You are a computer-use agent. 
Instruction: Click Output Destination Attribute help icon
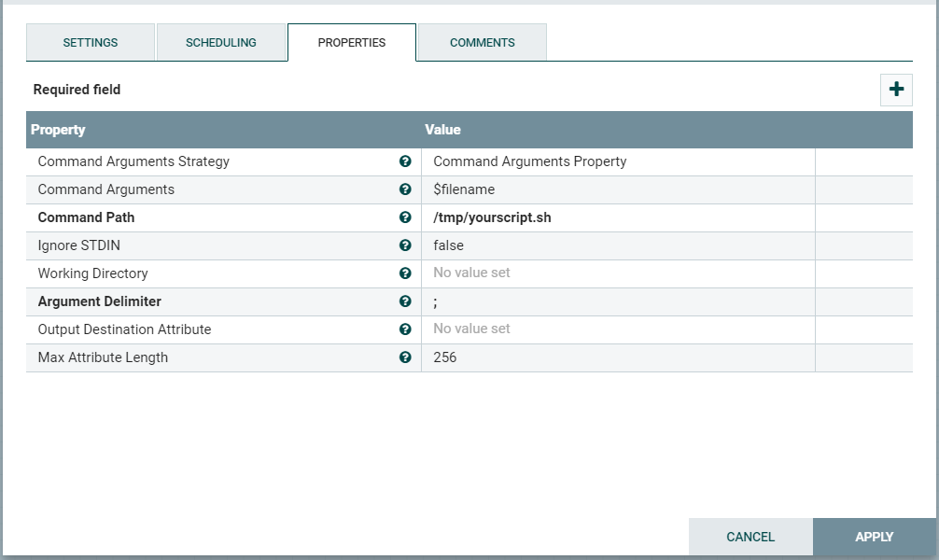click(x=405, y=329)
